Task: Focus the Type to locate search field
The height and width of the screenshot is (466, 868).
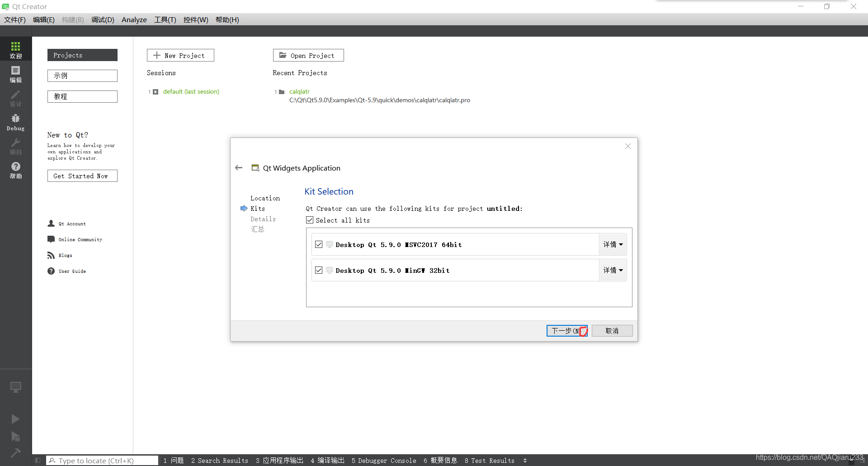Action: pos(102,461)
